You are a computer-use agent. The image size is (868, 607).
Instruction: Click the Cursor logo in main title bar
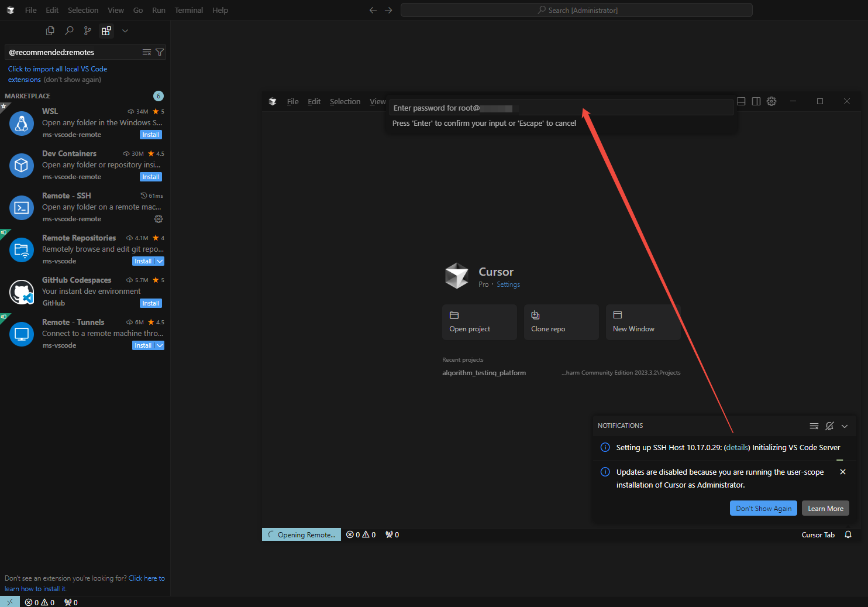[x=11, y=10]
